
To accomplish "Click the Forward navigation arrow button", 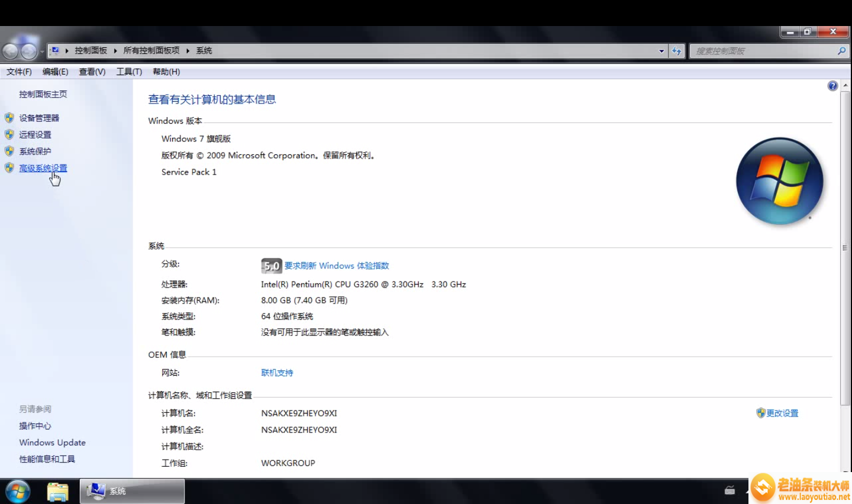I will 28,51.
